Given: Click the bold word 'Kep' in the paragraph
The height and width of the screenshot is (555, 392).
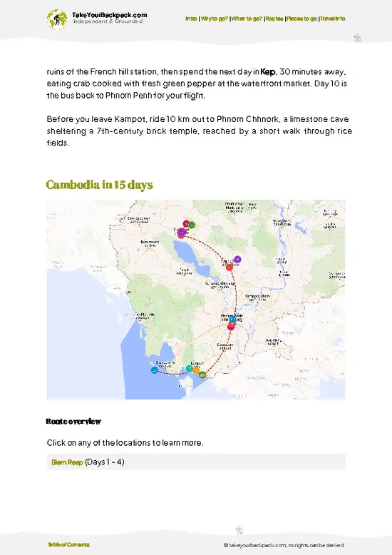Looking at the screenshot, I should pyautogui.click(x=268, y=72).
